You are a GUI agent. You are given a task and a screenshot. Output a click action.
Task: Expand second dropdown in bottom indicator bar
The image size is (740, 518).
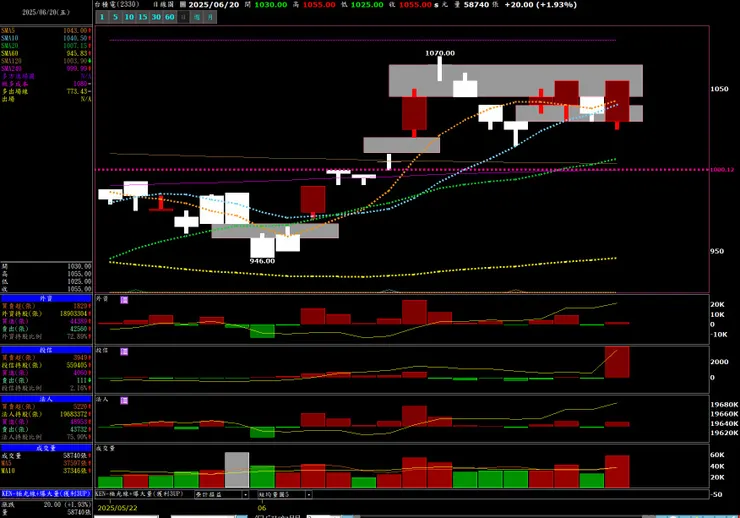tap(285, 494)
